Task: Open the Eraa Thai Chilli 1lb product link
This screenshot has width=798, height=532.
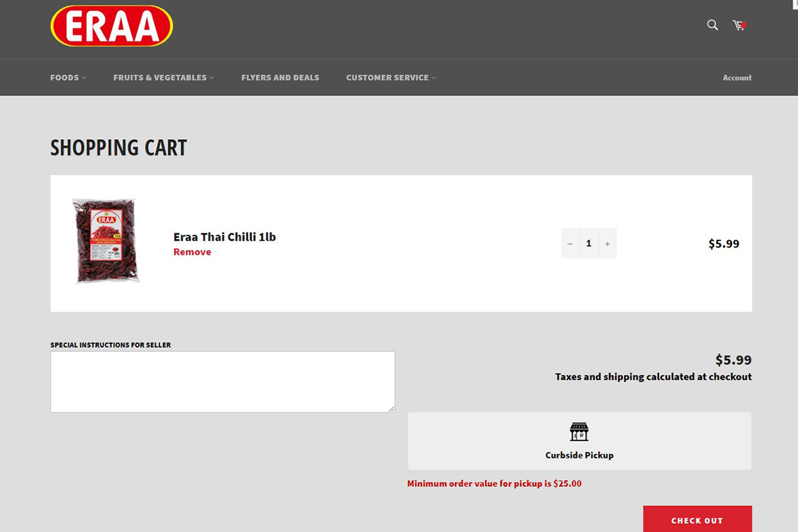Action: coord(224,237)
